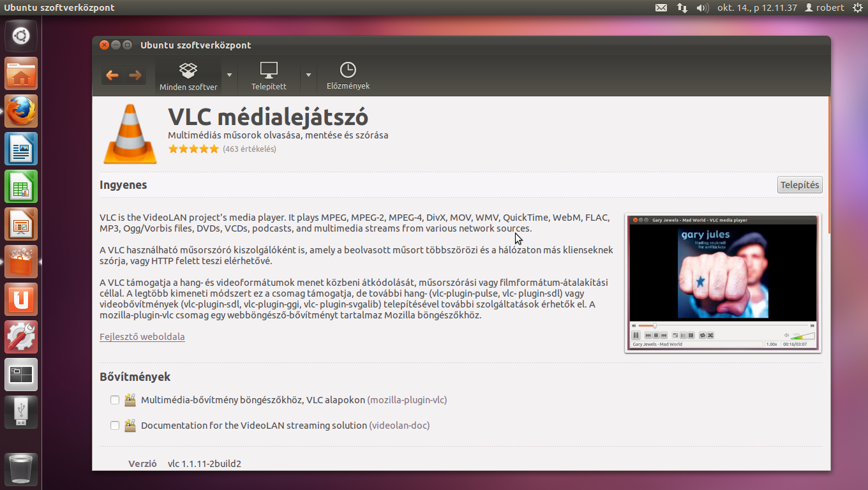Open the Home Folder launcher icon
868x490 pixels.
tap(21, 73)
